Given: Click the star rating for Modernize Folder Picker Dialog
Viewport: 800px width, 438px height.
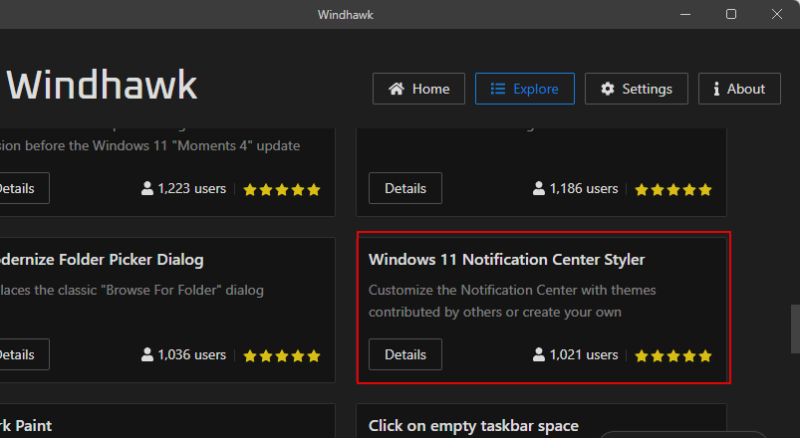Looking at the screenshot, I should click(x=281, y=355).
